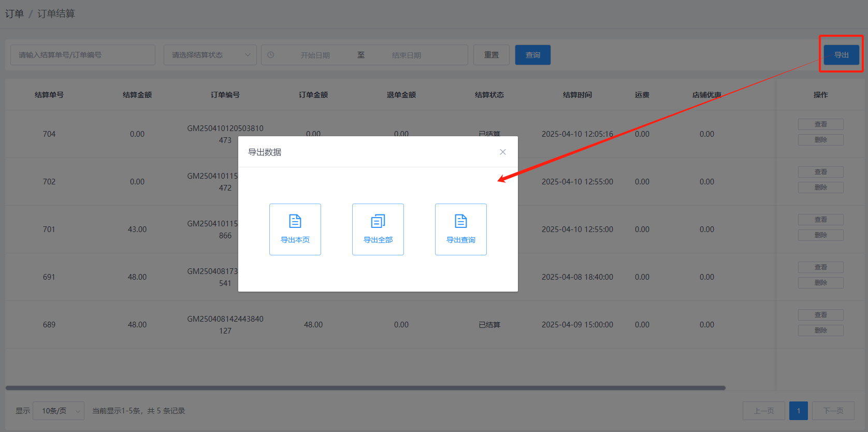
Task: Click the 开始日期 start date field
Action: (x=315, y=55)
